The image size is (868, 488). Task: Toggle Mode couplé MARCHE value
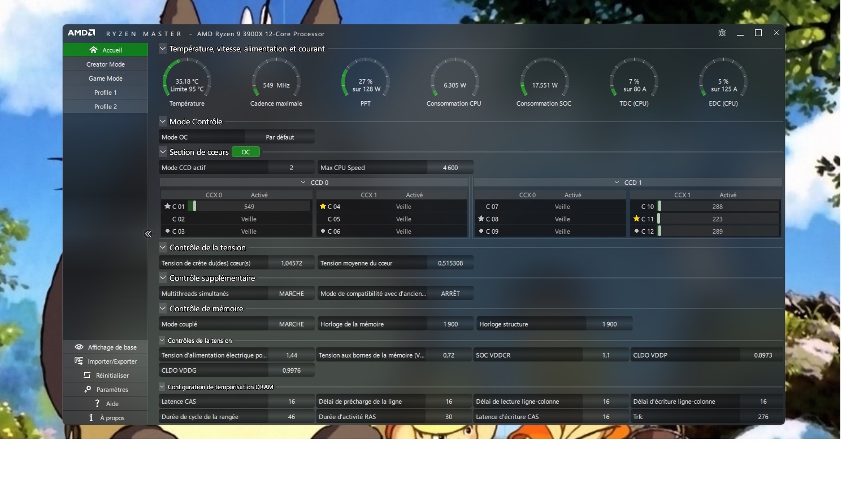[291, 324]
